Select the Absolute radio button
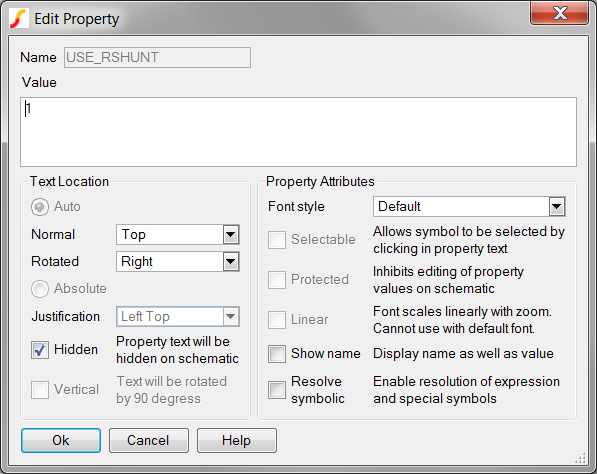Viewport: 597px width, 474px height. [40, 289]
